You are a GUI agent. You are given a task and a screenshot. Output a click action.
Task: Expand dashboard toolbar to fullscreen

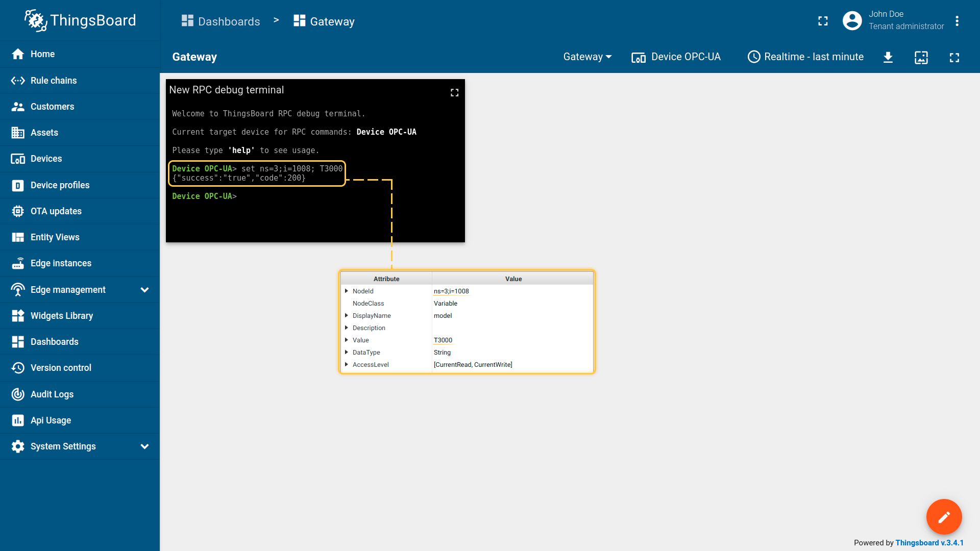(x=954, y=58)
